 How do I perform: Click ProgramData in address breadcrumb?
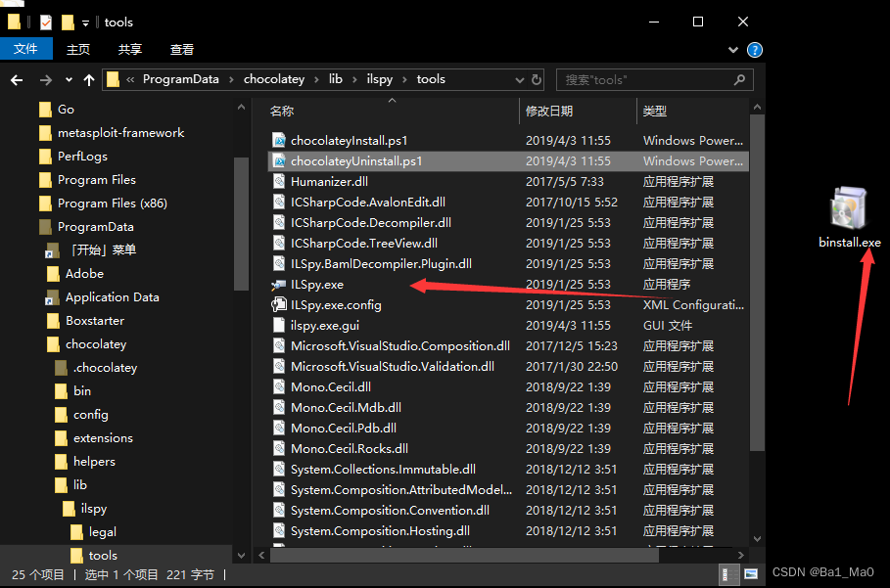coord(180,79)
